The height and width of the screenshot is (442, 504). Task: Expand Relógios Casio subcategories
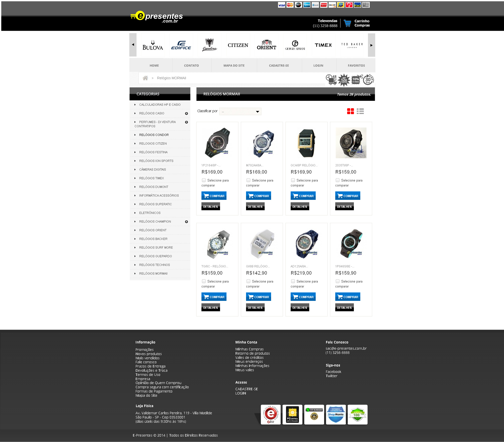tap(186, 113)
